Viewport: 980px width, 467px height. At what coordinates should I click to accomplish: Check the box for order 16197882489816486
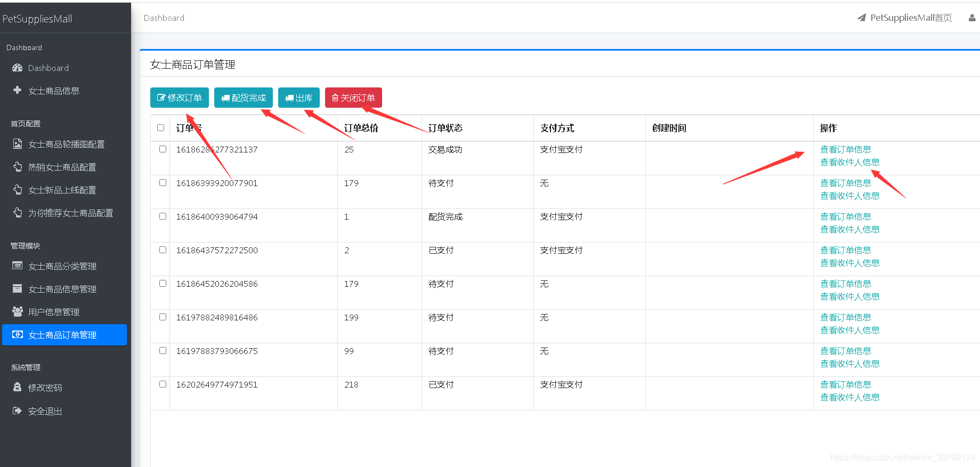coord(163,317)
